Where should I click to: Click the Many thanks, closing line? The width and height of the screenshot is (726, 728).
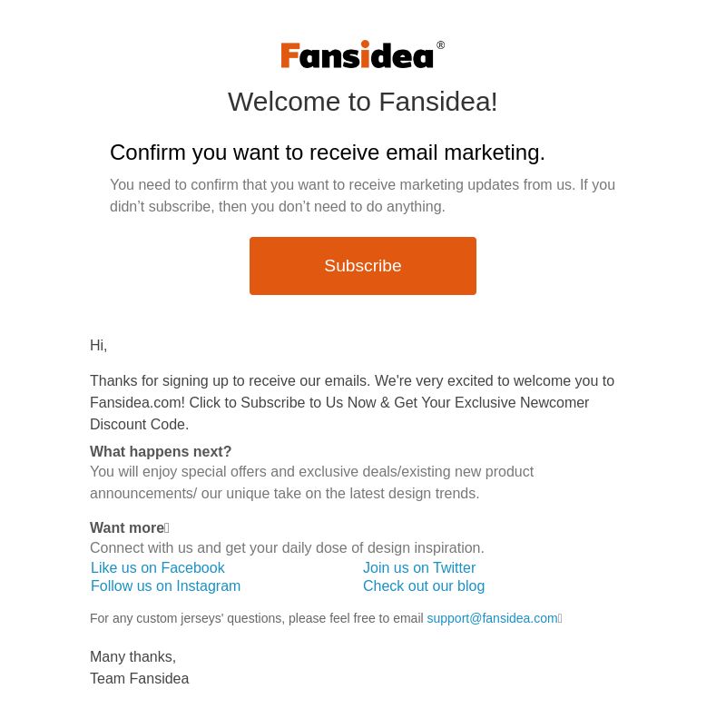tap(132, 656)
